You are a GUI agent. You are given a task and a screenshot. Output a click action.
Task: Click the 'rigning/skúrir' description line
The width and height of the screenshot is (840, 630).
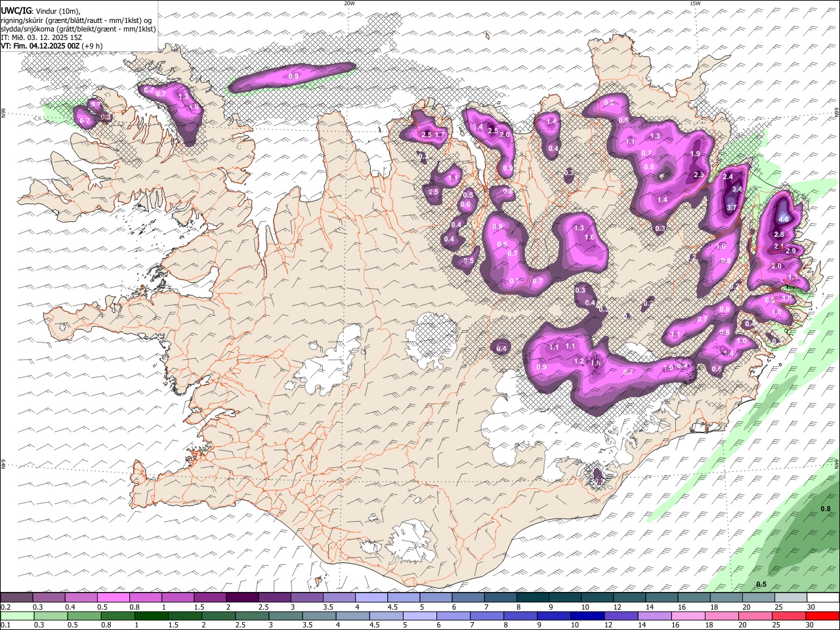[76, 20]
